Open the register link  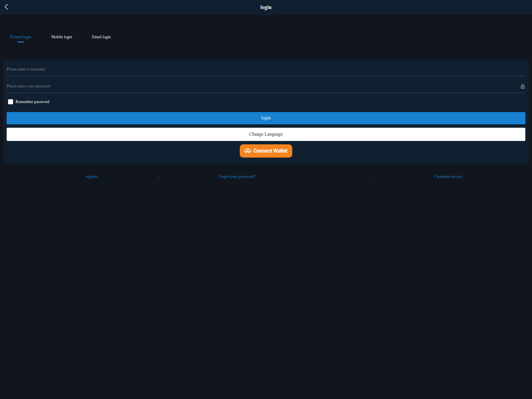92,177
